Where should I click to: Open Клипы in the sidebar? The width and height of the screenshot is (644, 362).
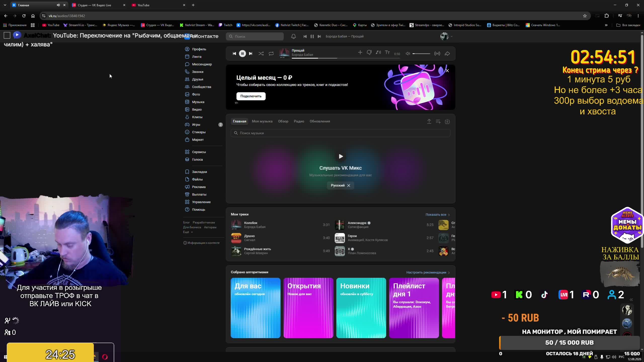coord(197,117)
